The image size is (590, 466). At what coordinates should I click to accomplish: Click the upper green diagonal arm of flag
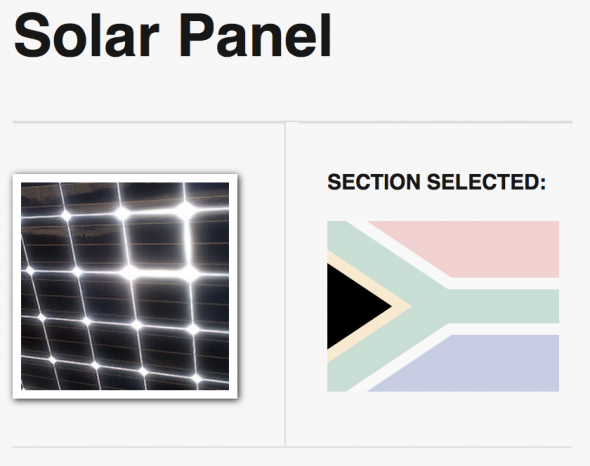pyautogui.click(x=380, y=256)
